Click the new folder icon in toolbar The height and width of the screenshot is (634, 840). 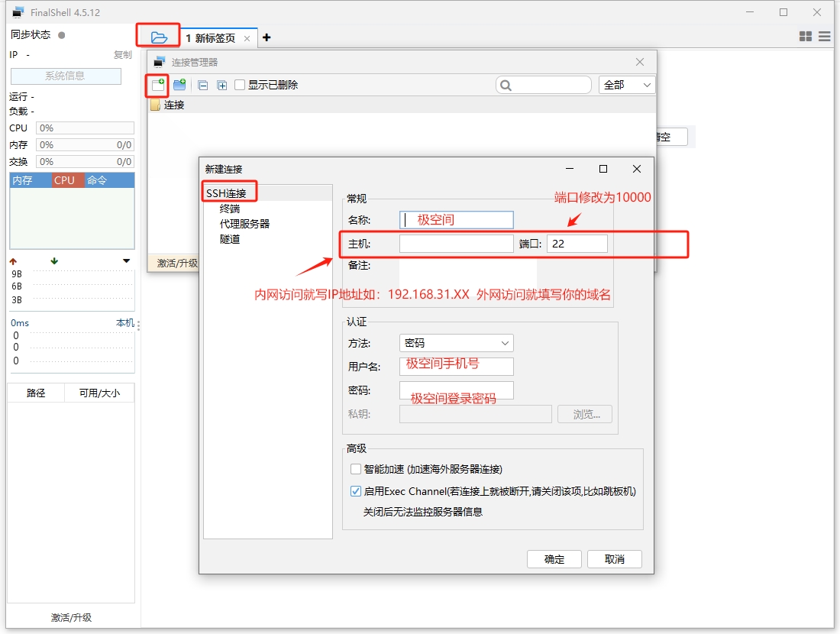[179, 85]
